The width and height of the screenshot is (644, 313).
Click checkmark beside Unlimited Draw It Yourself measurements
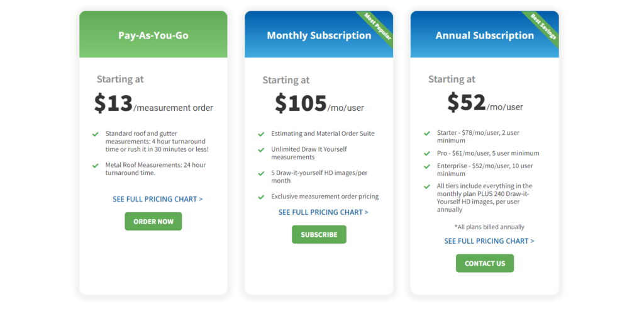[261, 150]
